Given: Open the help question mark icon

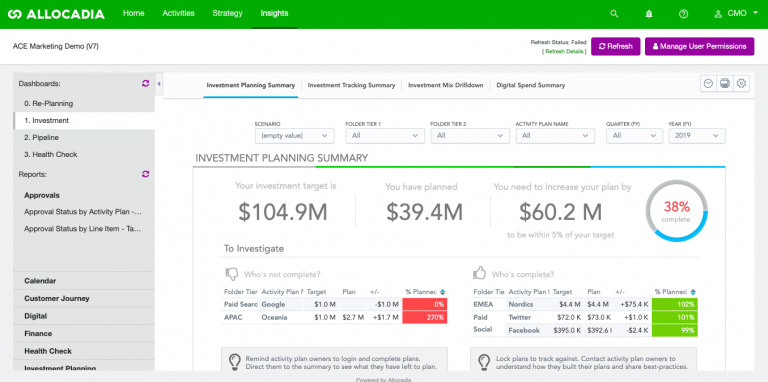Looking at the screenshot, I should 684,14.
